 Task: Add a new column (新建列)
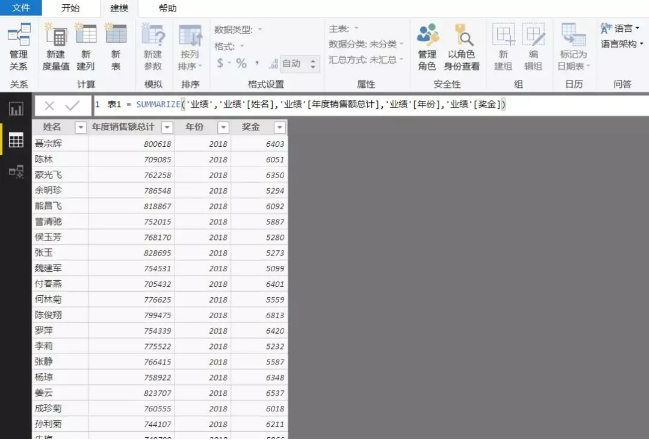tap(86, 47)
